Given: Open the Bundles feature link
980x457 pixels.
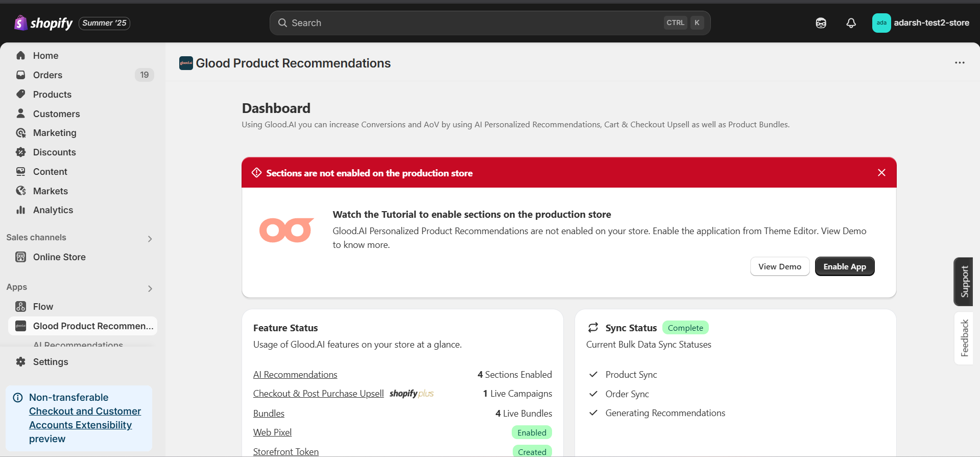Looking at the screenshot, I should click(x=269, y=414).
